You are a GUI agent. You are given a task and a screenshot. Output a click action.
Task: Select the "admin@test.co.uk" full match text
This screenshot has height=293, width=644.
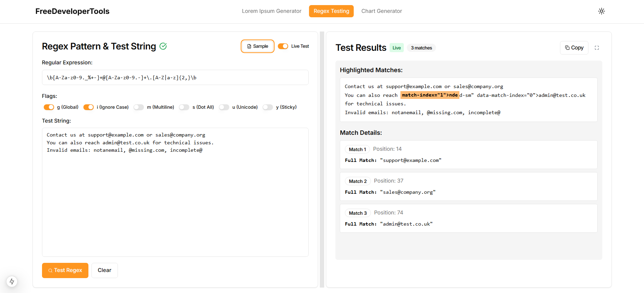[406, 224]
